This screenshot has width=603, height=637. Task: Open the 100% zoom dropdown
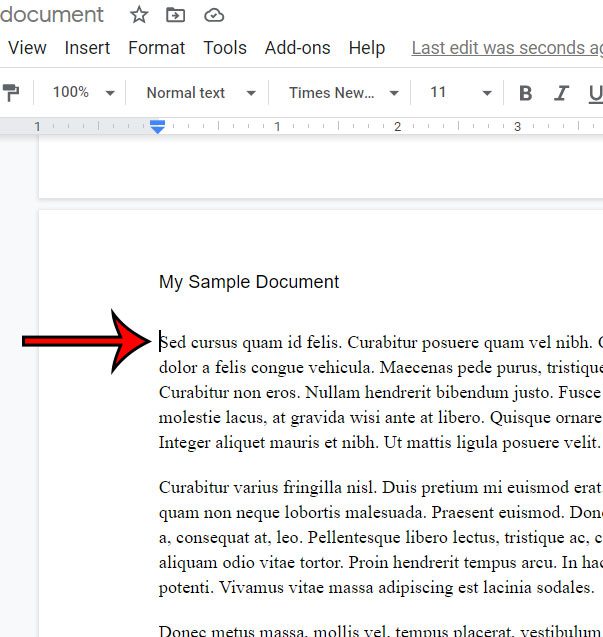[83, 93]
